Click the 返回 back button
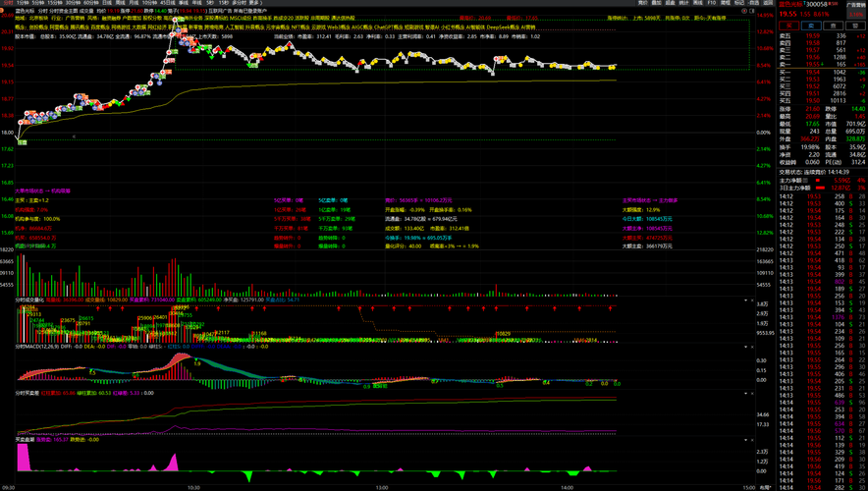 click(x=768, y=3)
